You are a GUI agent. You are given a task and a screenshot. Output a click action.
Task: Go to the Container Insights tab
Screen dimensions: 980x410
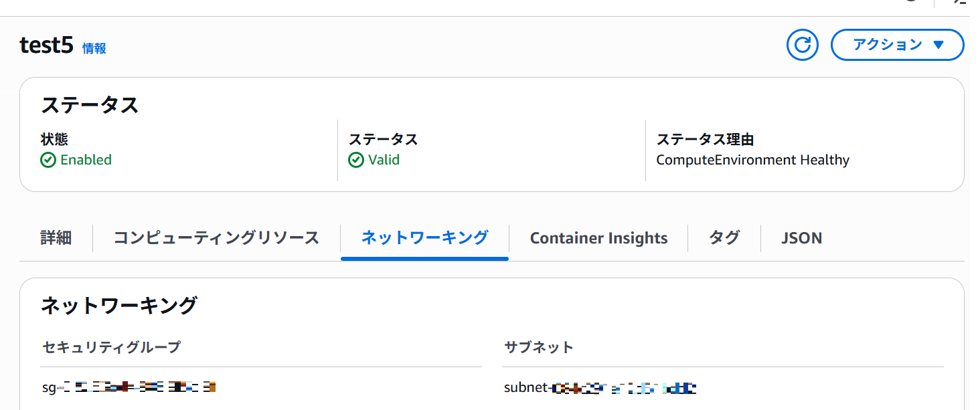coord(598,238)
